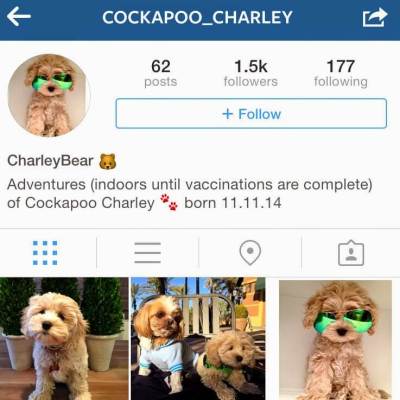
Task: Open photo of two dogs outdoors
Action: pyautogui.click(x=198, y=339)
